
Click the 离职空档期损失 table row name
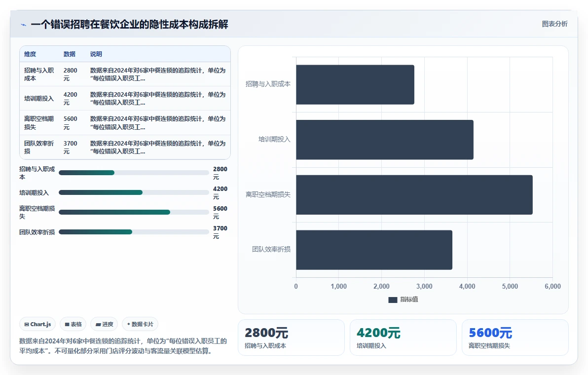39,123
